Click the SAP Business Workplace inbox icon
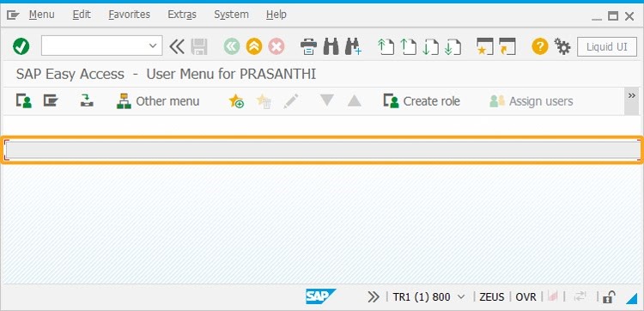The width and height of the screenshot is (644, 311). (x=87, y=101)
